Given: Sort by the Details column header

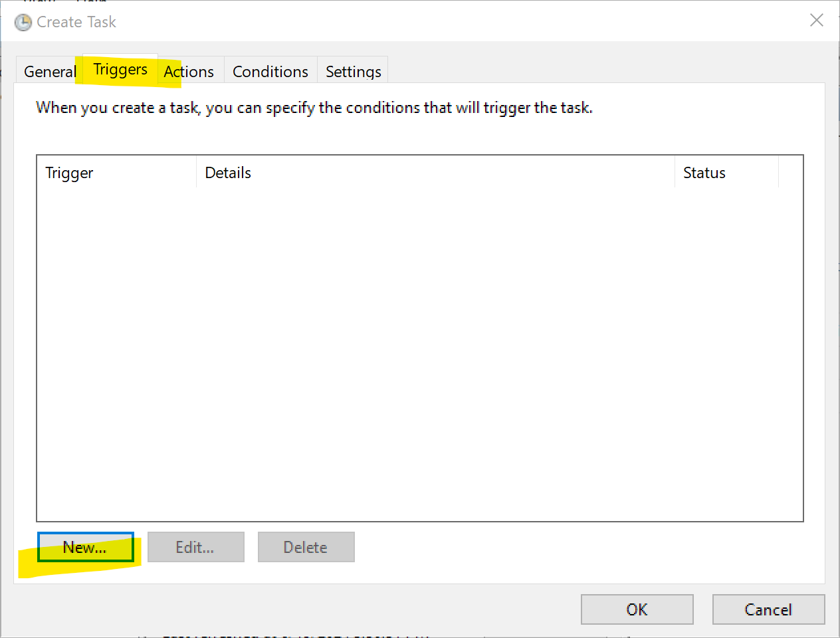Looking at the screenshot, I should (x=436, y=173).
